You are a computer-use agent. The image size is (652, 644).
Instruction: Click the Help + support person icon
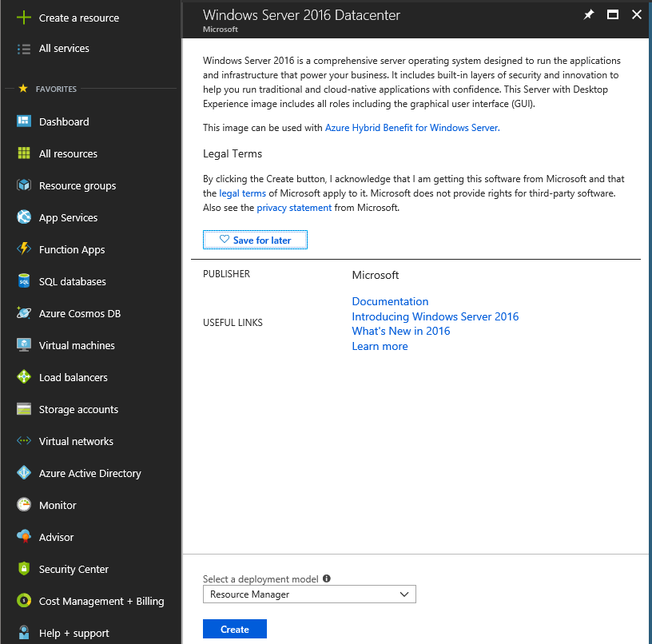pyautogui.click(x=24, y=632)
